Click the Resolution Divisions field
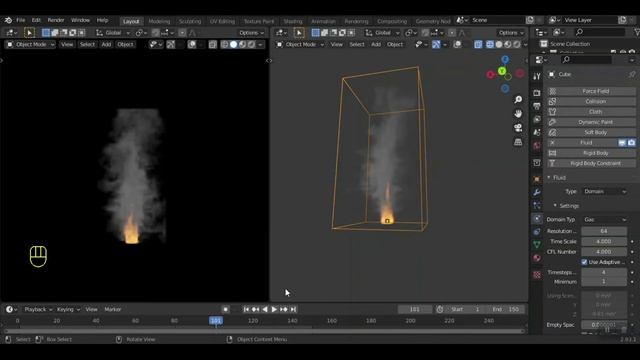This screenshot has width=640, height=360. coord(604,231)
